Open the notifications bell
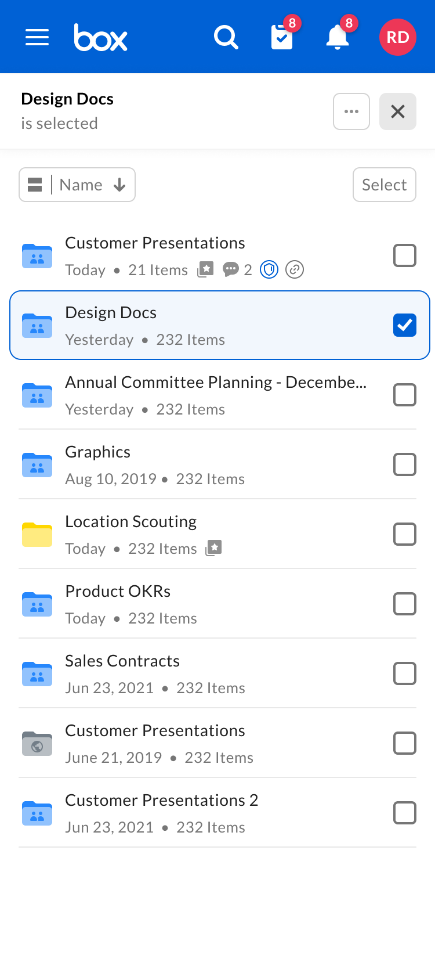Viewport: 435px width, 980px height. coord(338,38)
